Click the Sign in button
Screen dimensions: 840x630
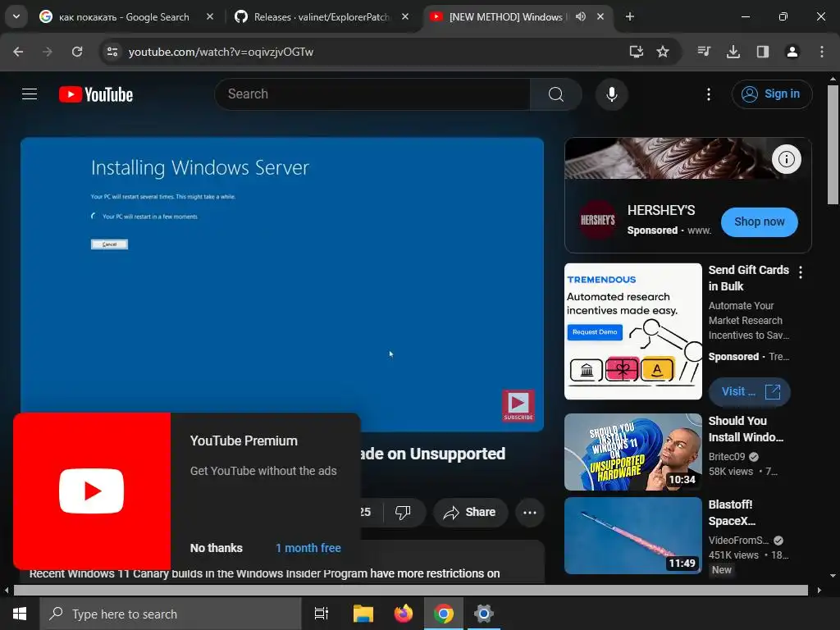coord(771,94)
